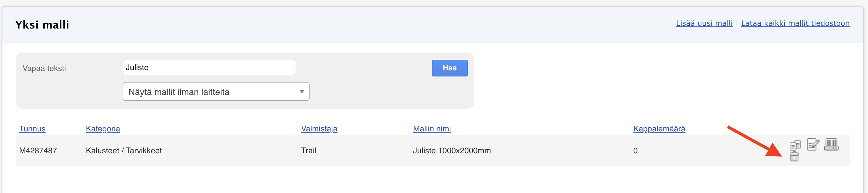This screenshot has height=193, width=868.
Task: Click the quantity value 0 in the row
Action: tap(635, 151)
